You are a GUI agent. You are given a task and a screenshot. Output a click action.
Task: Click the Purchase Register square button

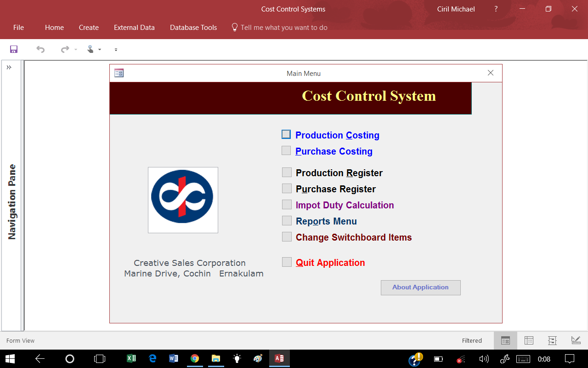[287, 188]
